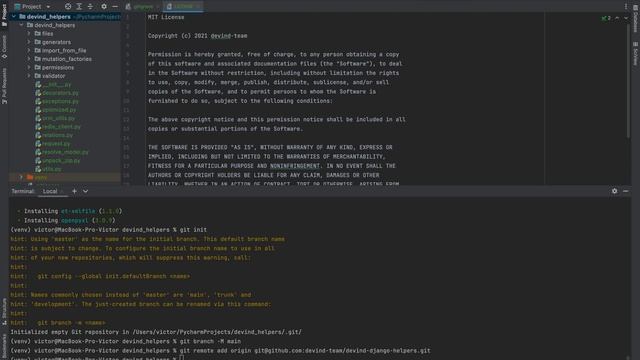Image resolution: width=640 pixels, height=360 pixels.
Task: Expand the generators folder
Action: 29,42
